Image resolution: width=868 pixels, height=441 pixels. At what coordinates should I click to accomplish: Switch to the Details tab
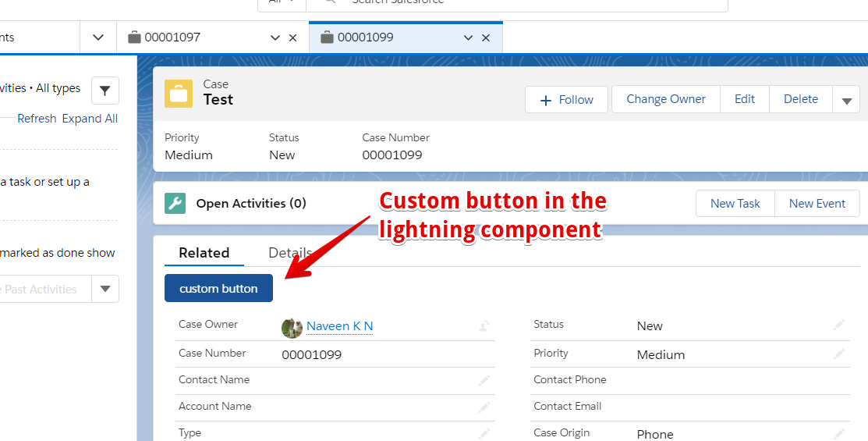pos(290,253)
